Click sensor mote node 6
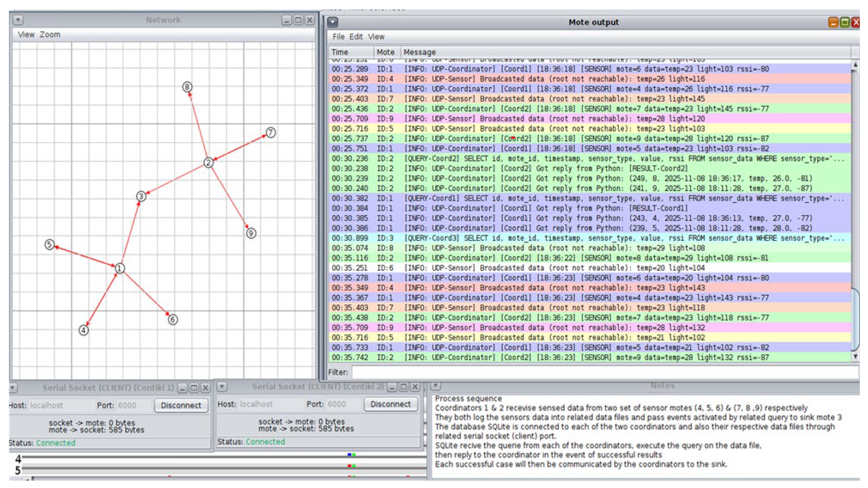This screenshot has width=868, height=488. [x=173, y=319]
